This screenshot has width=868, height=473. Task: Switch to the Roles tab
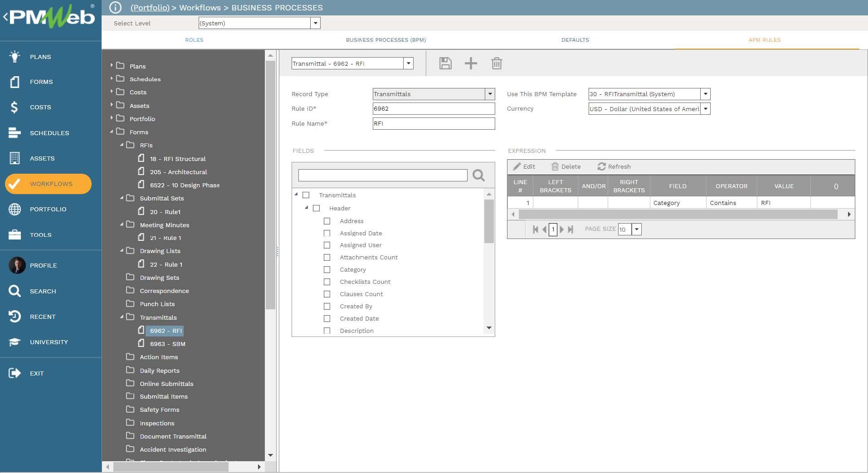coord(194,40)
